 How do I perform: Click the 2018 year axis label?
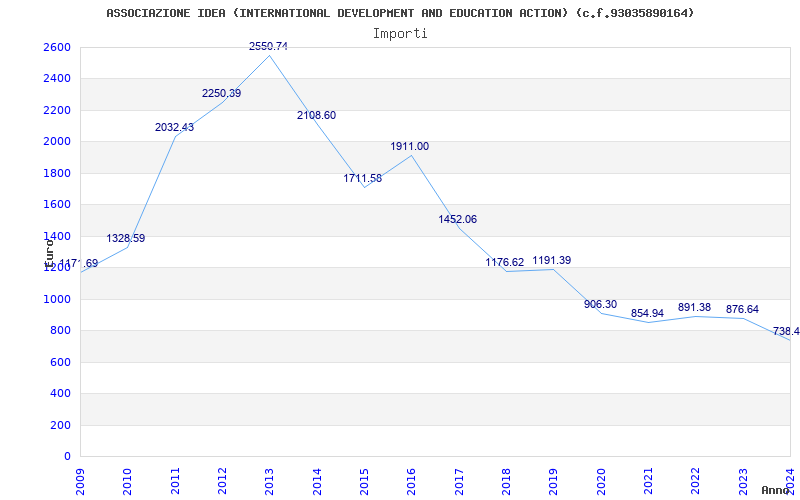pyautogui.click(x=506, y=482)
